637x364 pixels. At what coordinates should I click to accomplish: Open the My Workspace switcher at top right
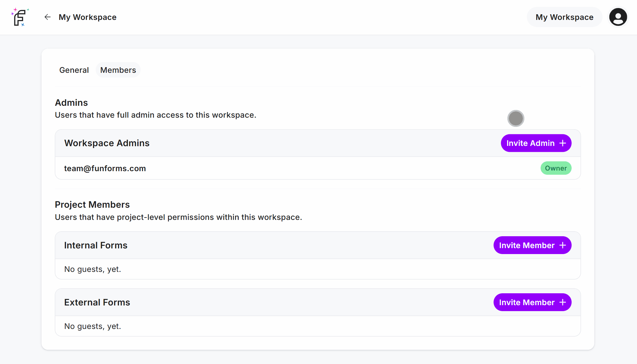564,17
